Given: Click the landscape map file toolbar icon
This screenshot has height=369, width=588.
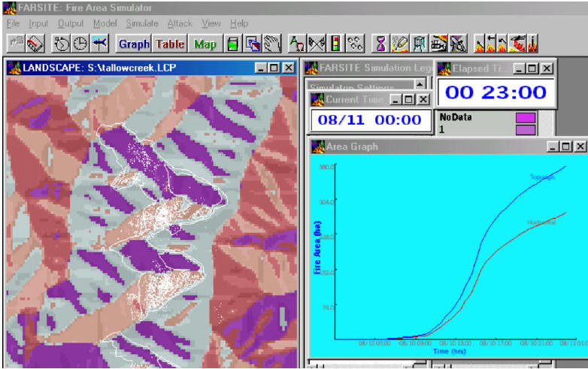Looking at the screenshot, I should pyautogui.click(x=35, y=44).
